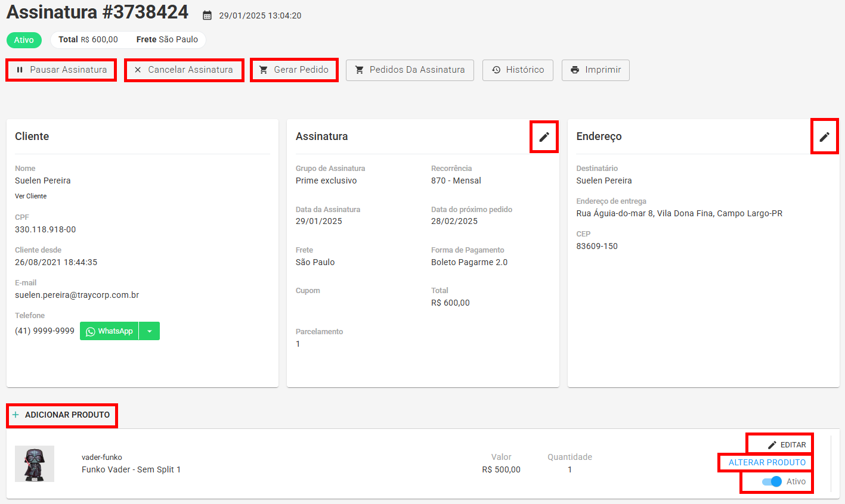Select subscription date 29/01/2025
Viewport: 845px width, 504px height.
click(319, 221)
